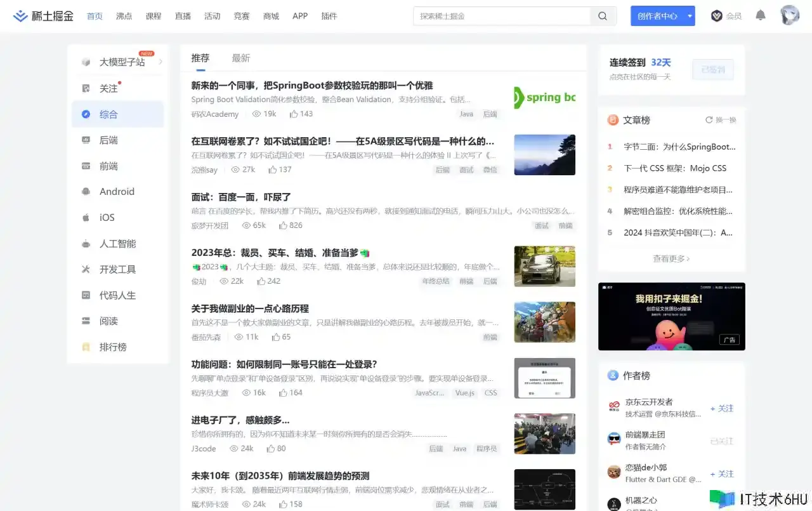This screenshot has width=812, height=511.
Task: Open the notification bell
Action: (x=761, y=16)
